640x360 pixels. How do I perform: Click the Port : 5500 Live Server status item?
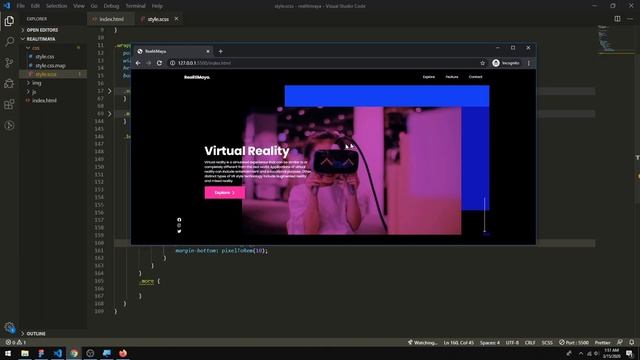[x=574, y=342]
